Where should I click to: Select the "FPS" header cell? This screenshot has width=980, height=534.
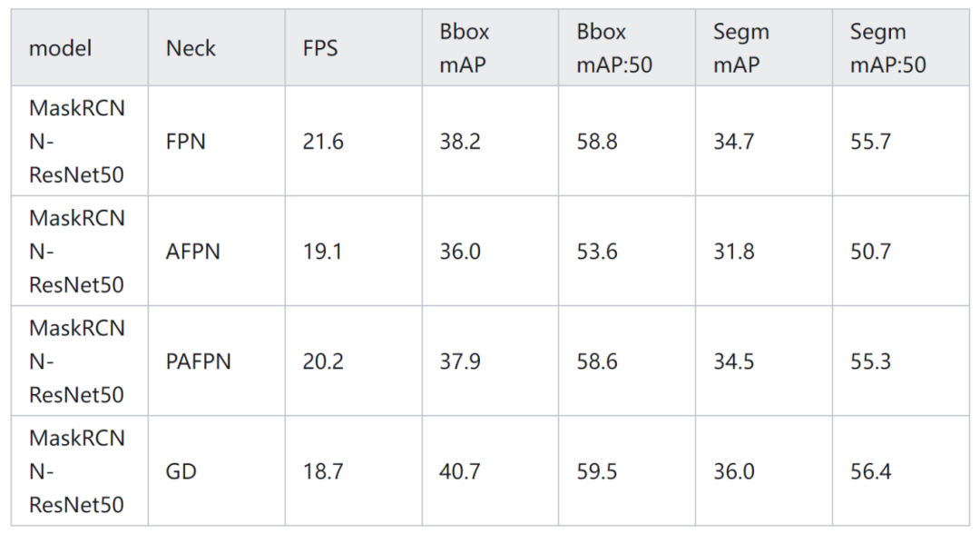click(320, 48)
